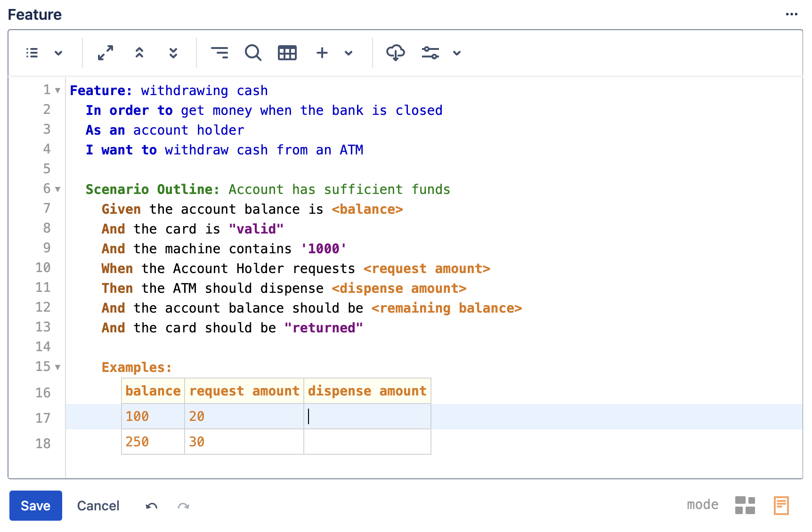
Task: Switch to document text mode icon
Action: click(781, 506)
